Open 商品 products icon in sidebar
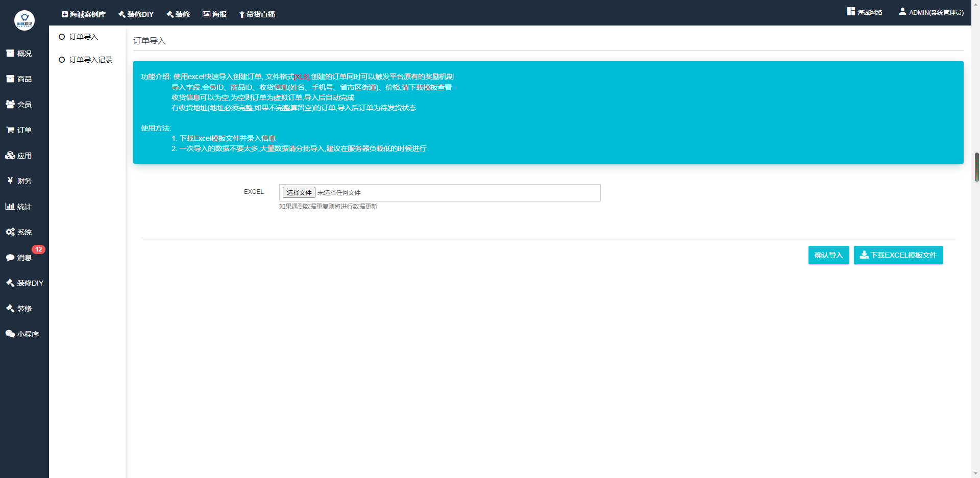The height and width of the screenshot is (478, 980). point(10,79)
